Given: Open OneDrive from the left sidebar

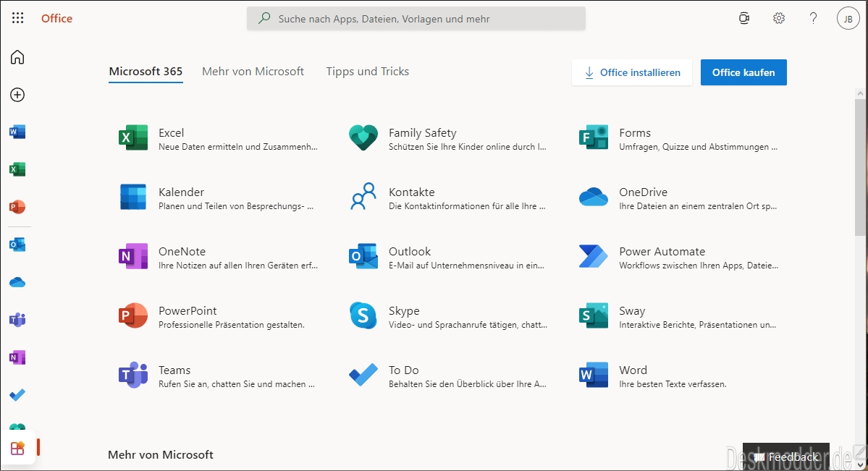Looking at the screenshot, I should click(17, 282).
